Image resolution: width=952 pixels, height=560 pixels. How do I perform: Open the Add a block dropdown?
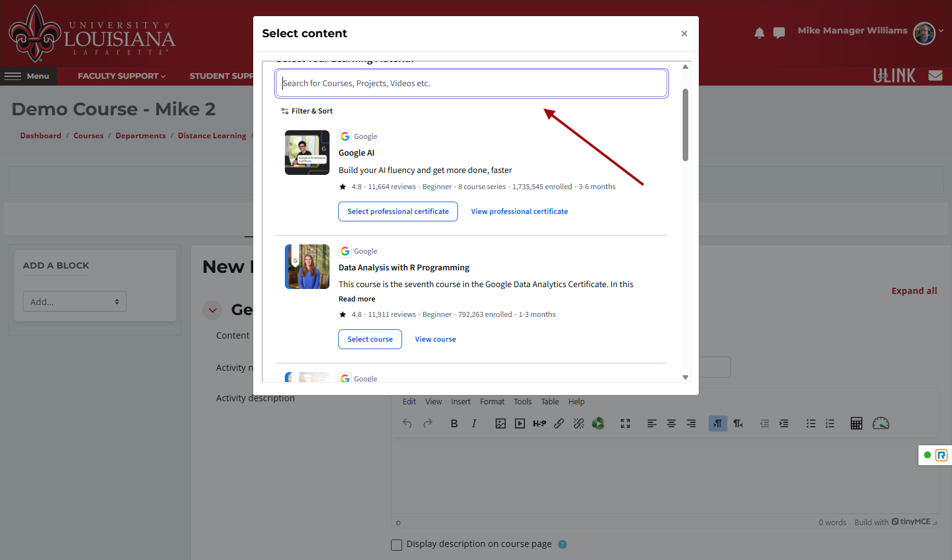point(74,301)
